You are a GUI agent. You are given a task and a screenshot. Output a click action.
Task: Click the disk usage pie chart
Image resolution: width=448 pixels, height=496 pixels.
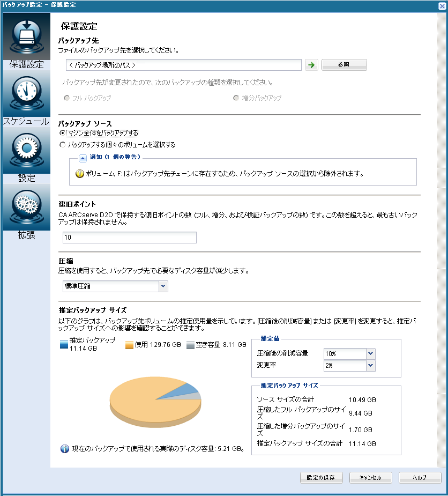155,402
